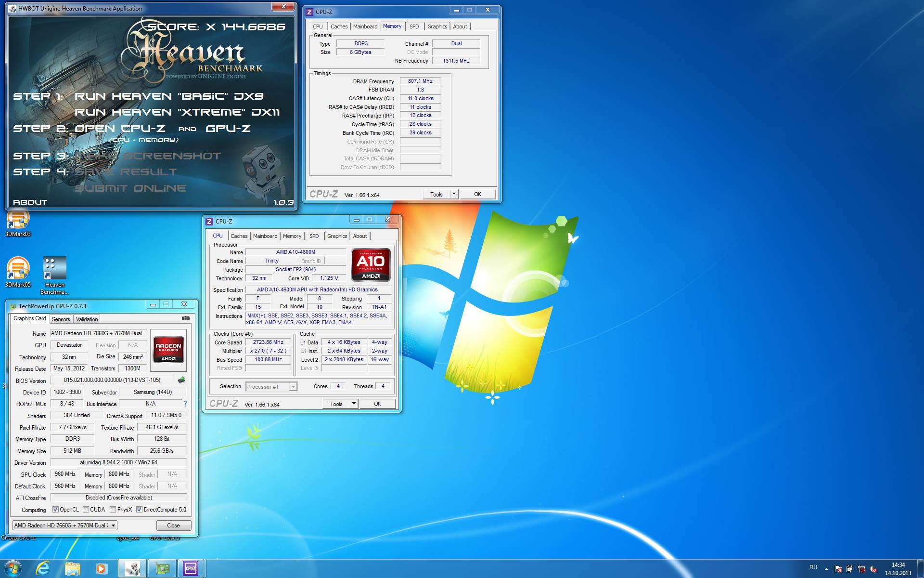Click the HWBOT Heaven window title icon
924x578 pixels.
click(13, 9)
